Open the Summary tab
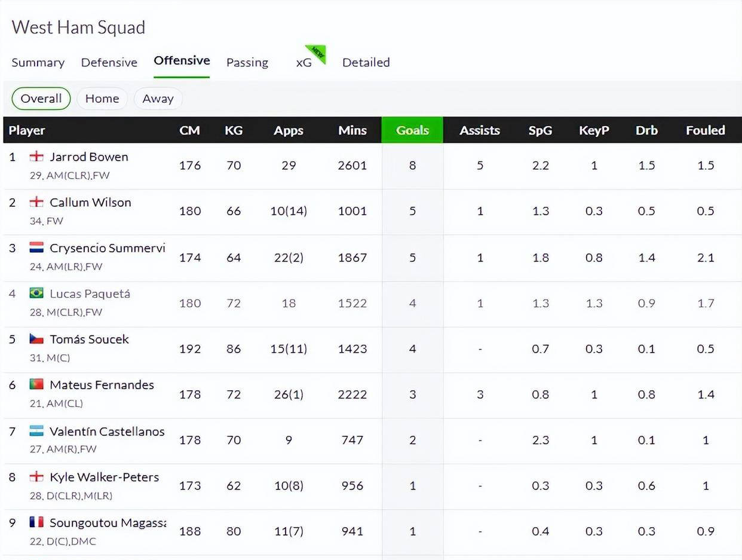The height and width of the screenshot is (560, 742). (38, 62)
